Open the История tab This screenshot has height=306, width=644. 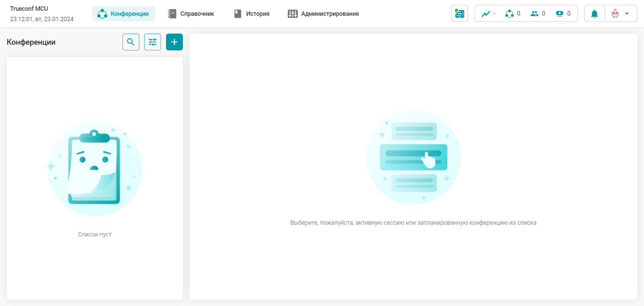(x=252, y=14)
